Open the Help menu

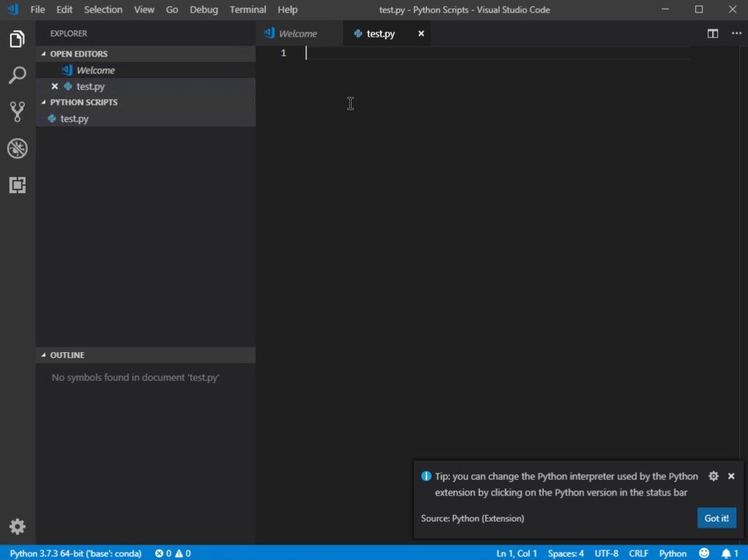[288, 10]
